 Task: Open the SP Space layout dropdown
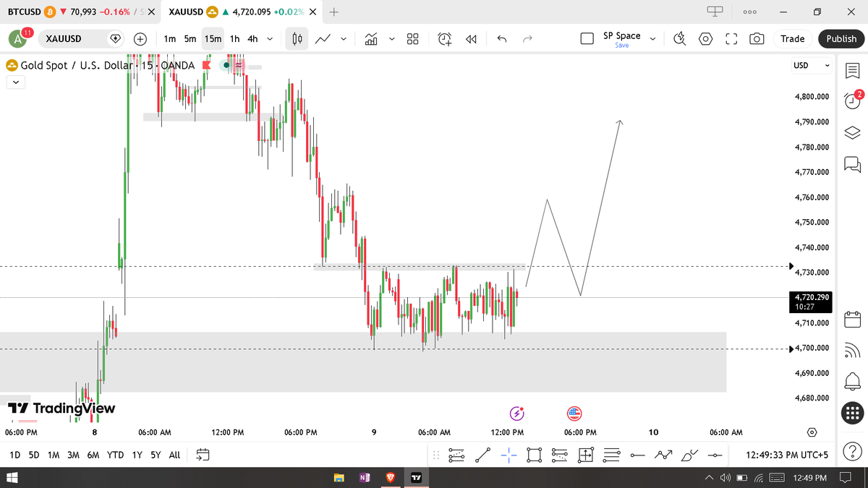tap(652, 39)
